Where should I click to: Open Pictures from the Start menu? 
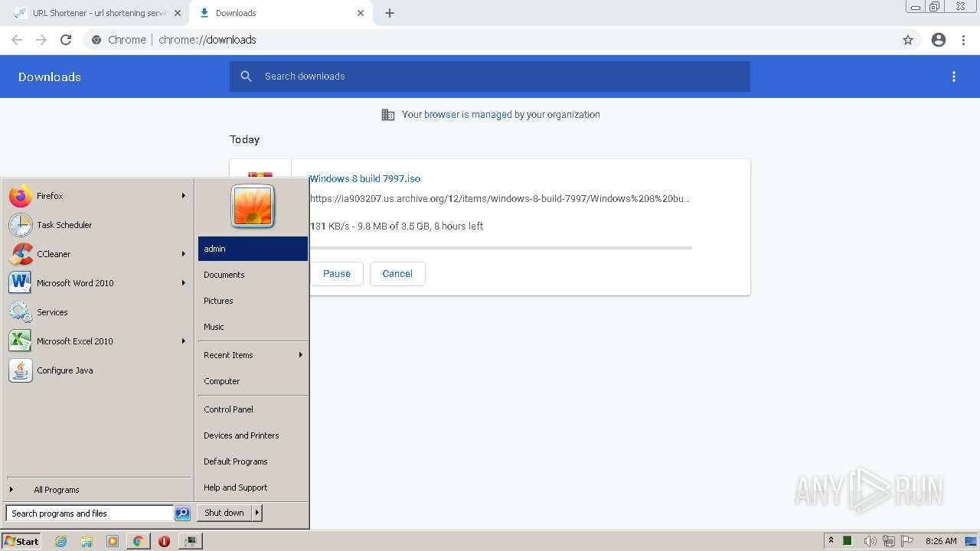[253, 301]
